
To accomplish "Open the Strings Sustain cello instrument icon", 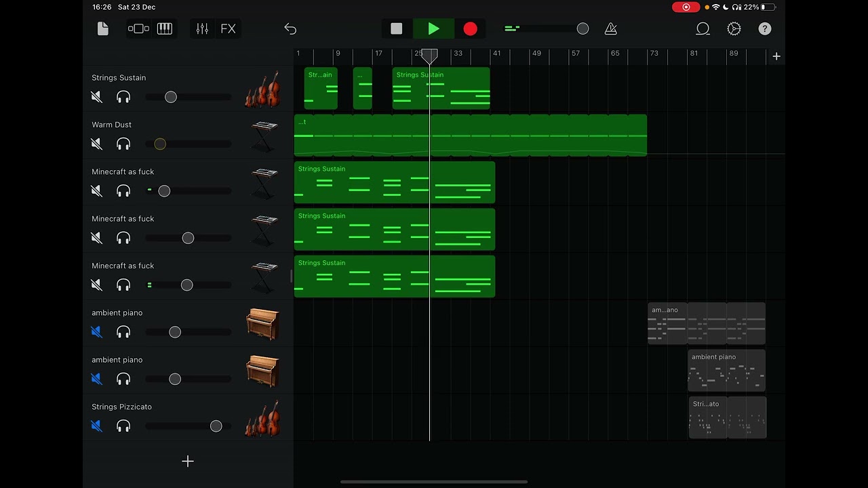I will point(262,89).
